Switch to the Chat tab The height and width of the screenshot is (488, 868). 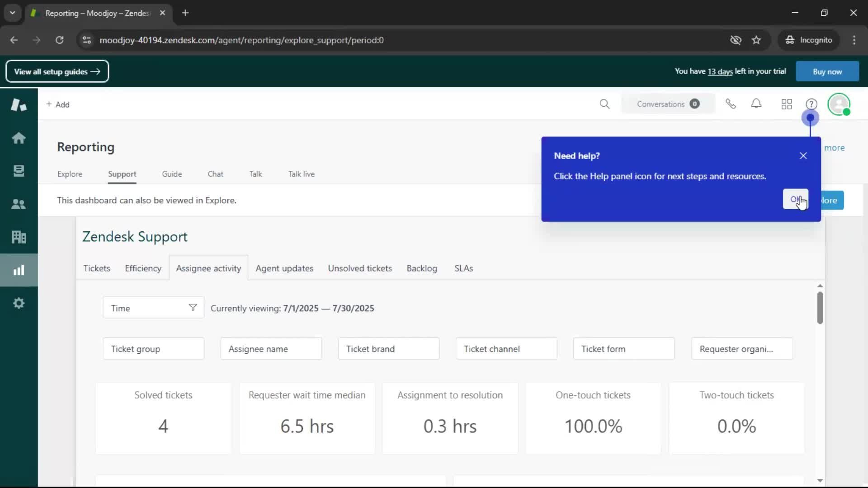(215, 174)
